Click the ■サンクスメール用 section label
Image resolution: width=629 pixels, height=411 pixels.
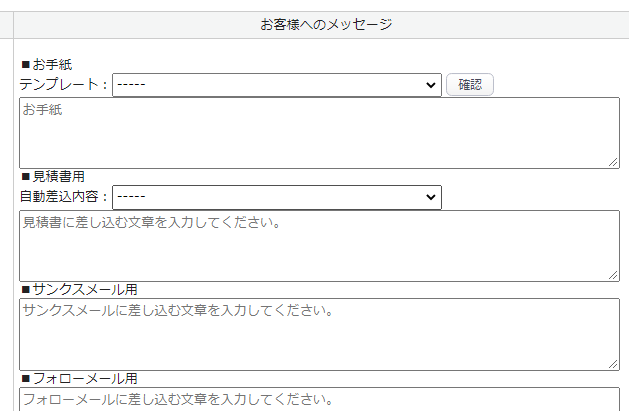tap(79, 290)
